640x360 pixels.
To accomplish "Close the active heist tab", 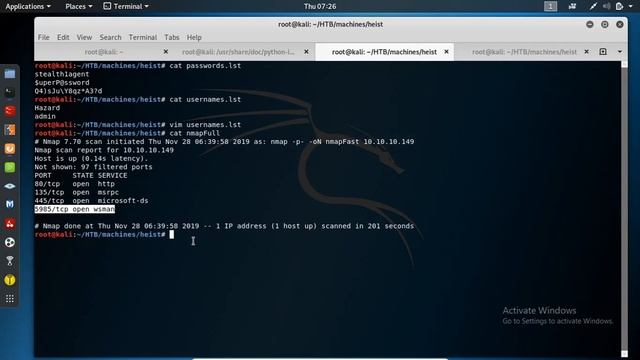I will click(x=447, y=52).
